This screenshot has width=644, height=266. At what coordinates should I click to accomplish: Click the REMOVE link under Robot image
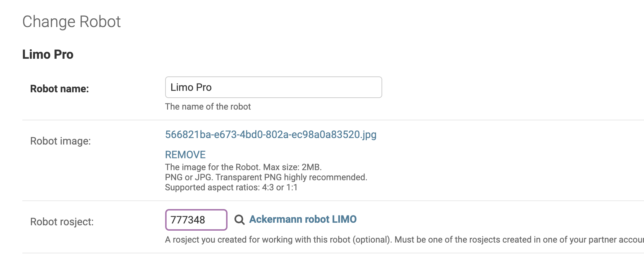pyautogui.click(x=185, y=155)
